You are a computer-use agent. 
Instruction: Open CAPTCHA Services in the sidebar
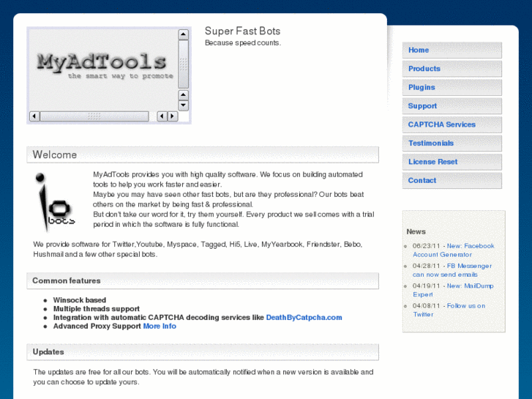click(x=452, y=124)
